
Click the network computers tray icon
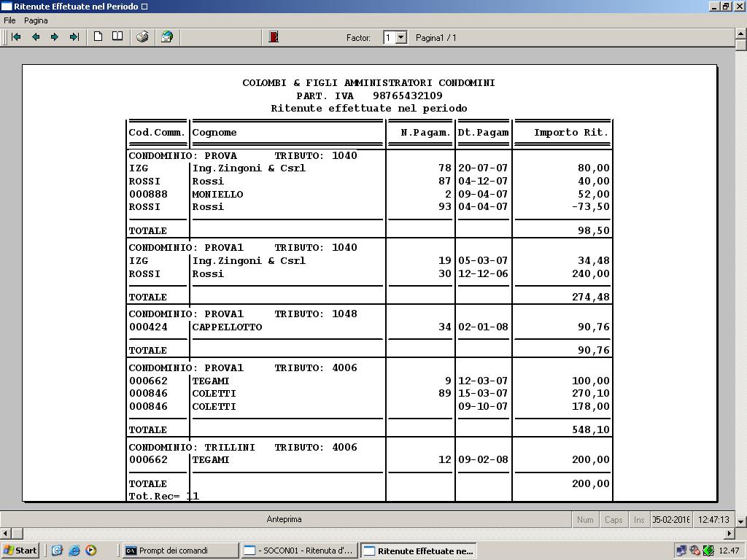click(x=681, y=551)
